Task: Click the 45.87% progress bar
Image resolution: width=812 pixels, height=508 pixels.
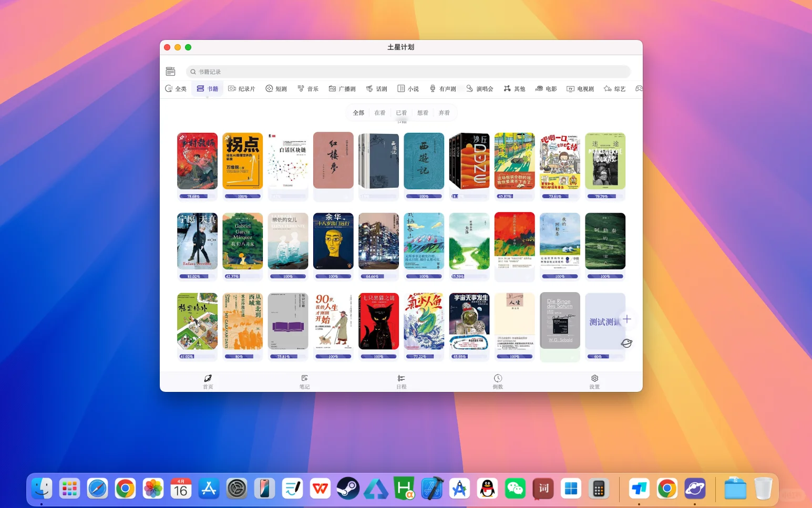Action: pos(515,196)
